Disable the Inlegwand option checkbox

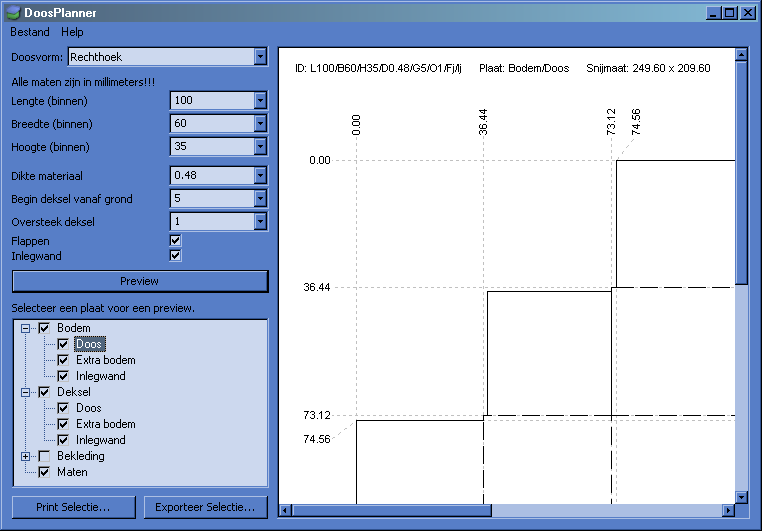(175, 255)
